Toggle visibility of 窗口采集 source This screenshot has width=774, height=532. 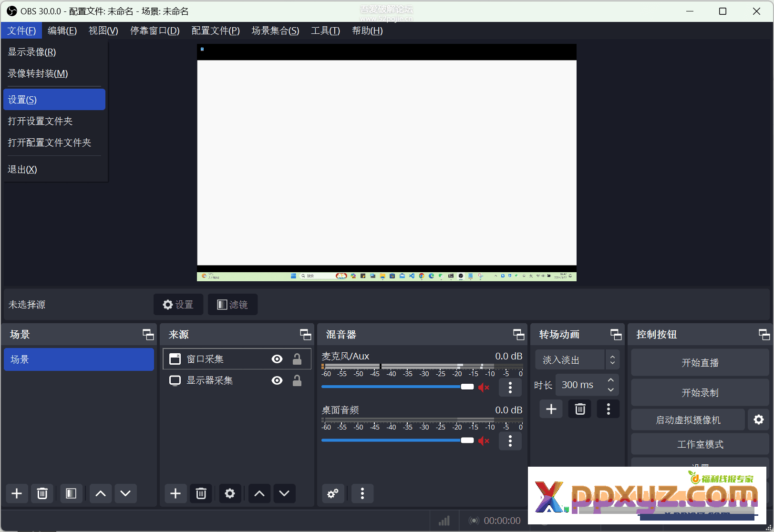click(277, 359)
